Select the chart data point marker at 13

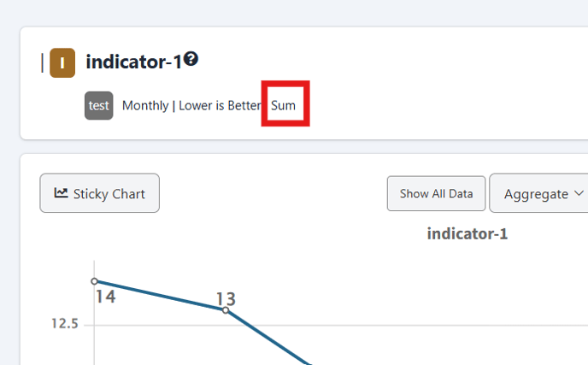click(226, 310)
